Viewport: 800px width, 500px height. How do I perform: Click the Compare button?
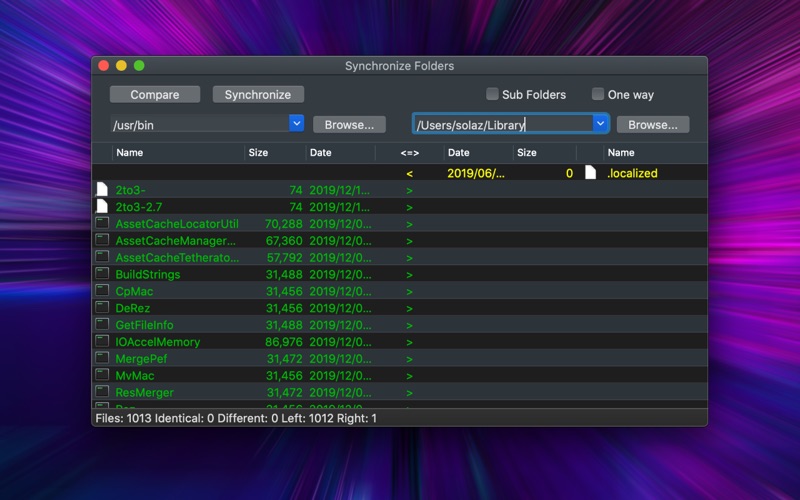click(155, 94)
